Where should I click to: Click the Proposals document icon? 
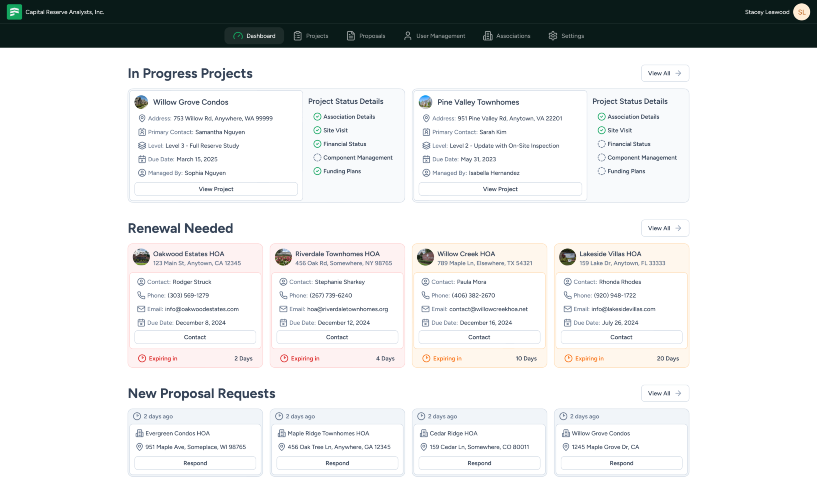coord(351,36)
